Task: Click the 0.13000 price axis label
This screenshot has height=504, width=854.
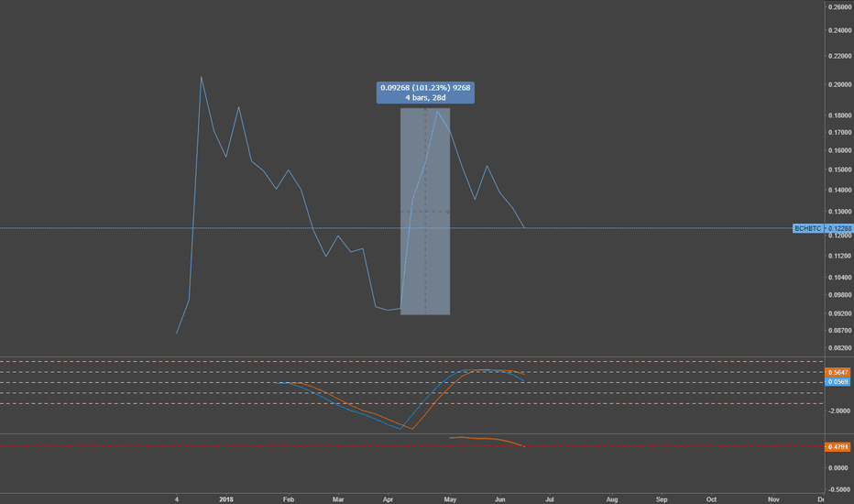Action: pos(839,212)
